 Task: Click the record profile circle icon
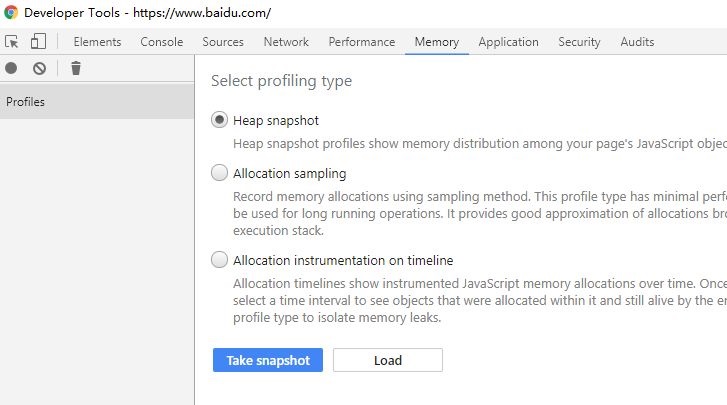coord(11,68)
